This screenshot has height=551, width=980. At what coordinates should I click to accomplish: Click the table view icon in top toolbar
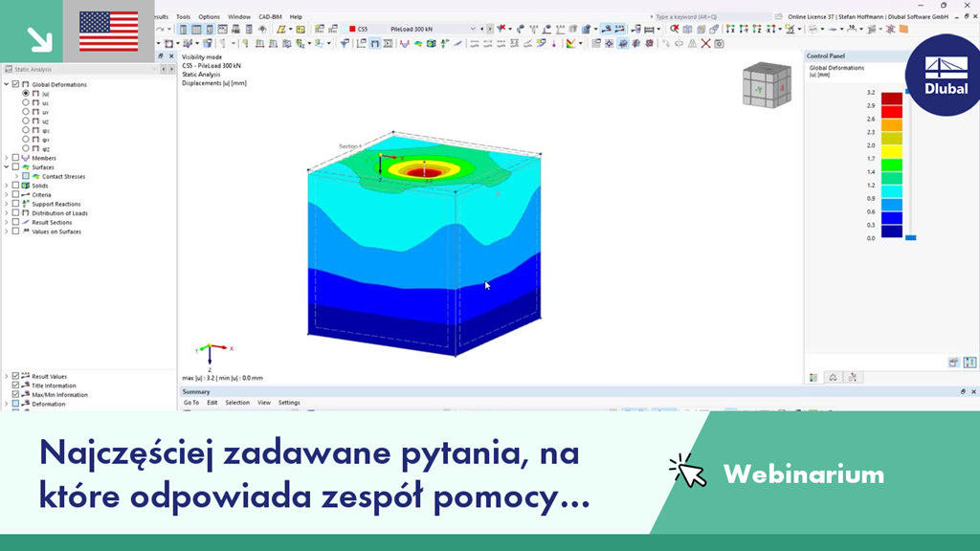pyautogui.click(x=196, y=29)
